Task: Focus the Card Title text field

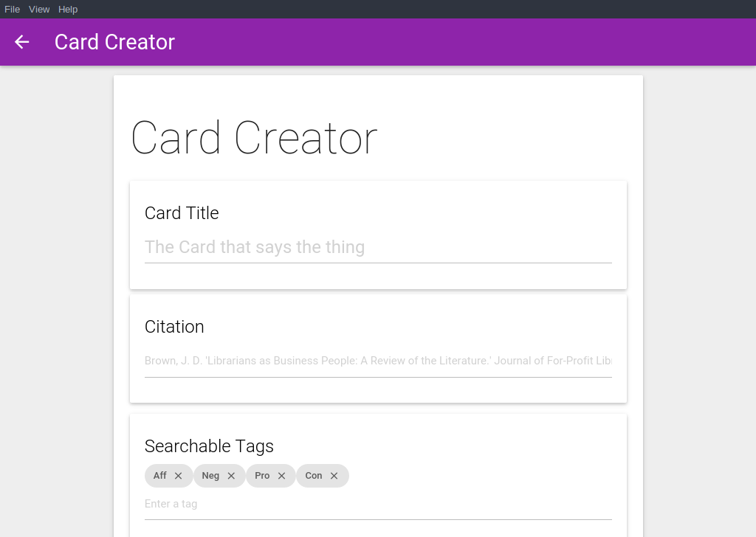Action: pos(378,248)
